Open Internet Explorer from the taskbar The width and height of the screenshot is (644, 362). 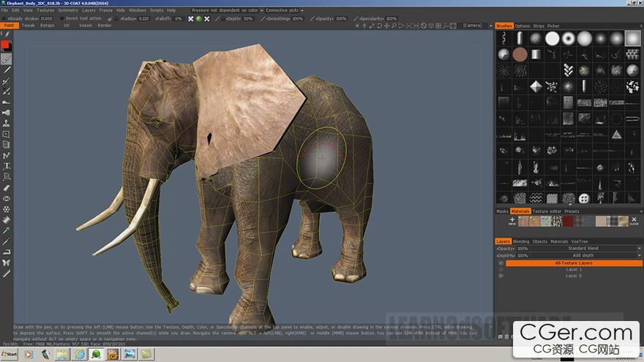(80, 354)
